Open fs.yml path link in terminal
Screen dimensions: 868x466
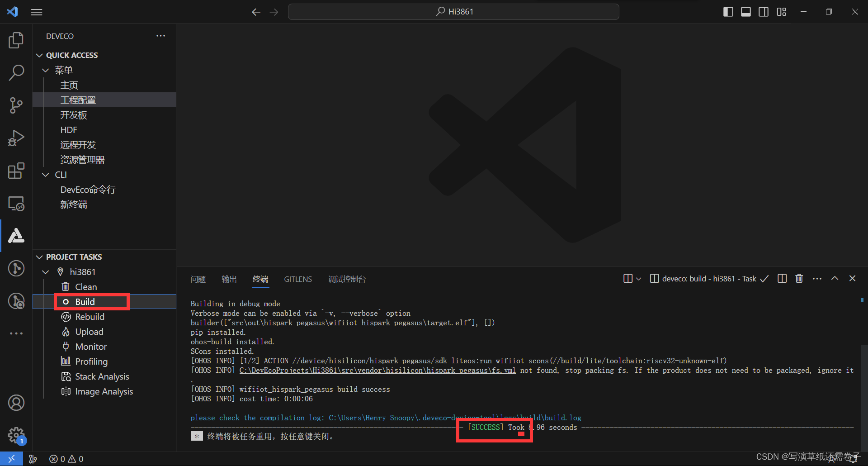(377, 370)
